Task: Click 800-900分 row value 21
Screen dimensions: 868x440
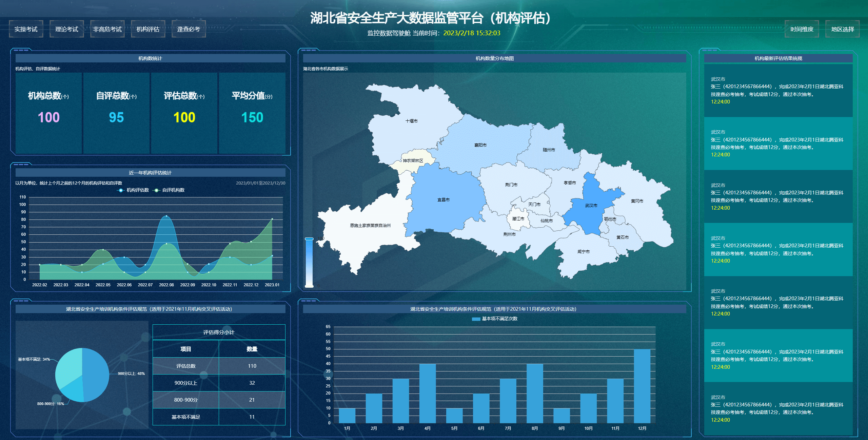Action: point(252,400)
